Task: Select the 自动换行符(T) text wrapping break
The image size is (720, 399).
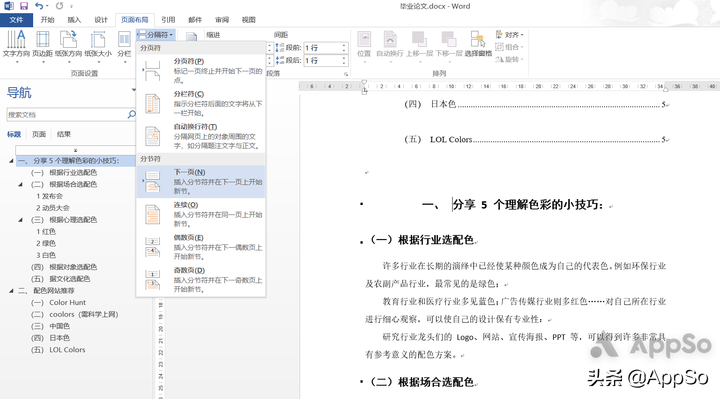Action: coord(201,136)
